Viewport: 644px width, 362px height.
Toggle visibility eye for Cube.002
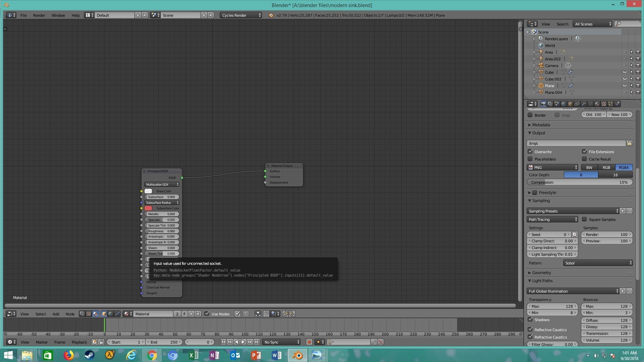[x=625, y=79]
